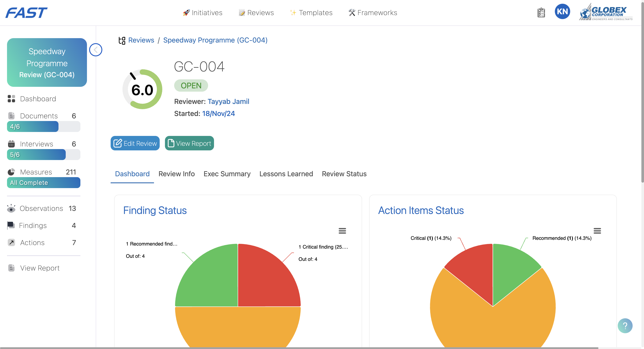Click the Edit Review button

[135, 143]
